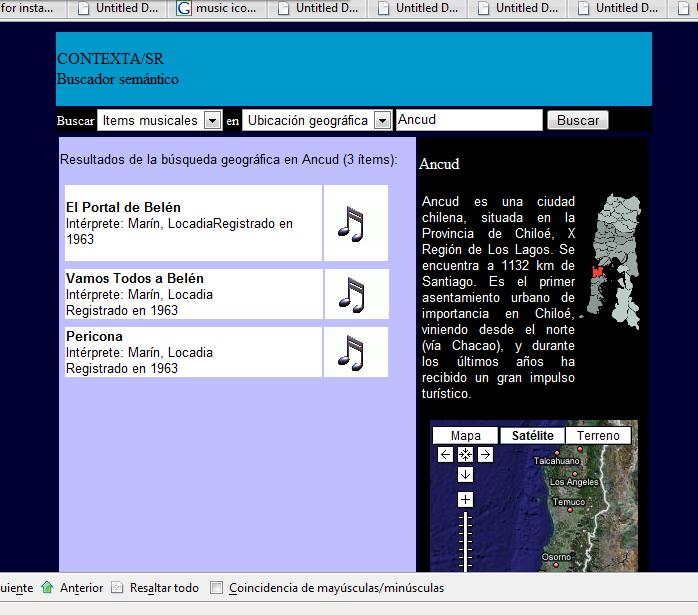Click the Google icon on music ico... tab
This screenshot has width=698, height=615.
pos(183,8)
